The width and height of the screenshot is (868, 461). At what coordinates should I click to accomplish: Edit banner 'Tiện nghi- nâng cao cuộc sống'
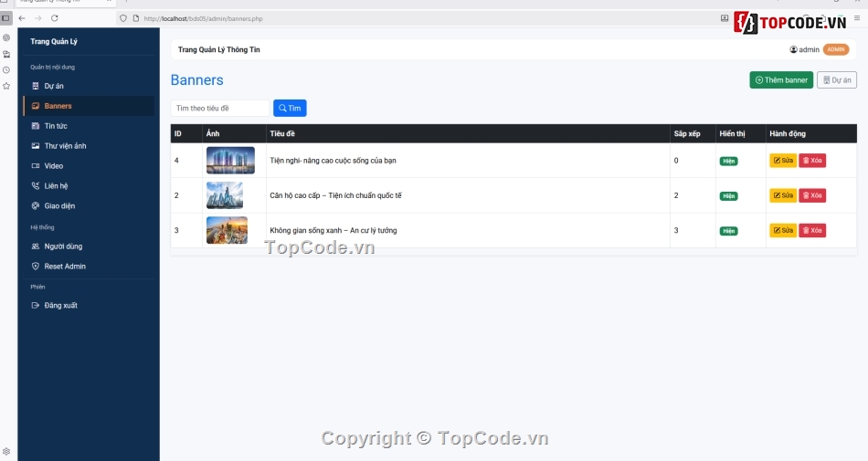(x=783, y=161)
